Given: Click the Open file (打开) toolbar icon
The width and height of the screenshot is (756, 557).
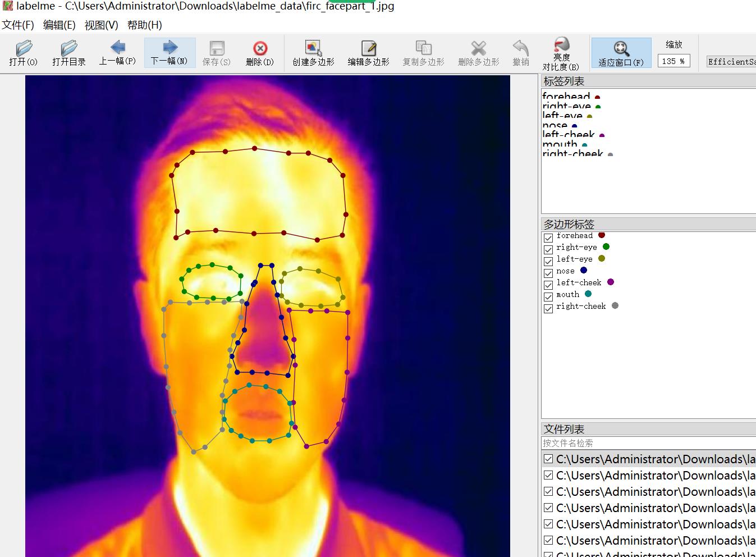Looking at the screenshot, I should tap(24, 53).
